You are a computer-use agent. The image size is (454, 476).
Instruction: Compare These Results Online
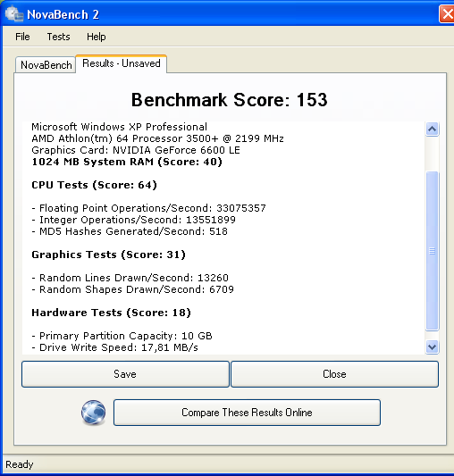247,413
